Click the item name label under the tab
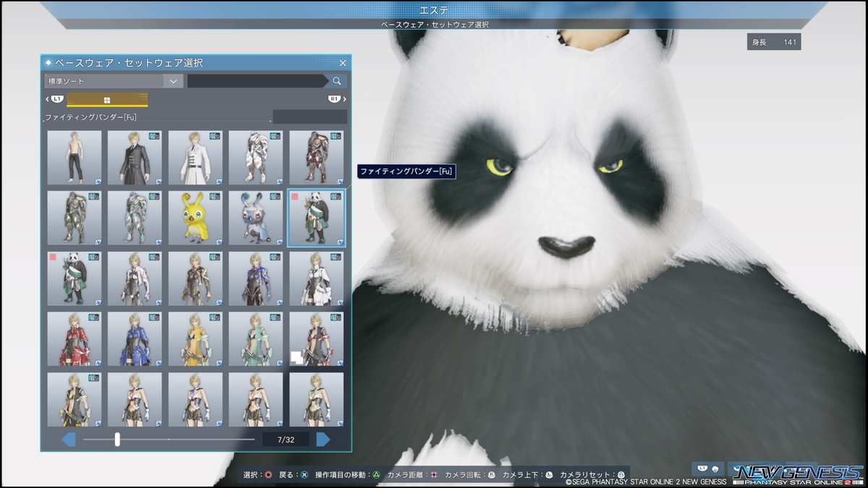The height and width of the screenshot is (488, 868). pos(91,116)
